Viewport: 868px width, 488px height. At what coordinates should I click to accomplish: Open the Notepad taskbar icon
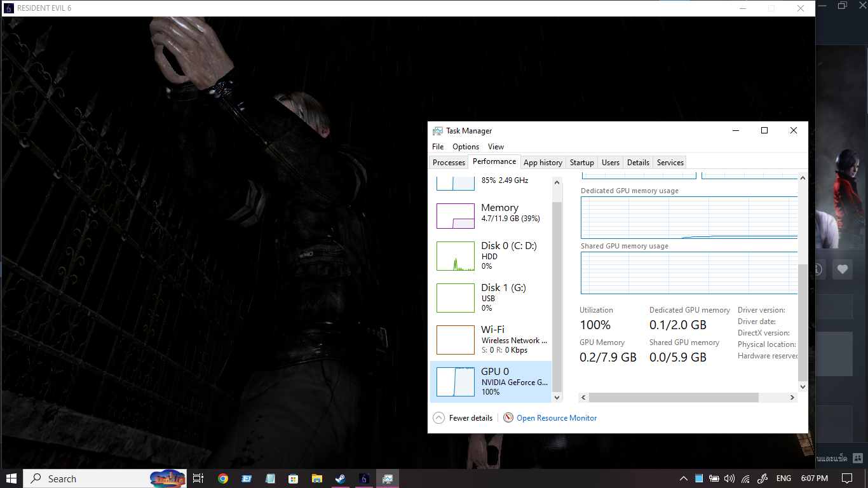click(270, 478)
